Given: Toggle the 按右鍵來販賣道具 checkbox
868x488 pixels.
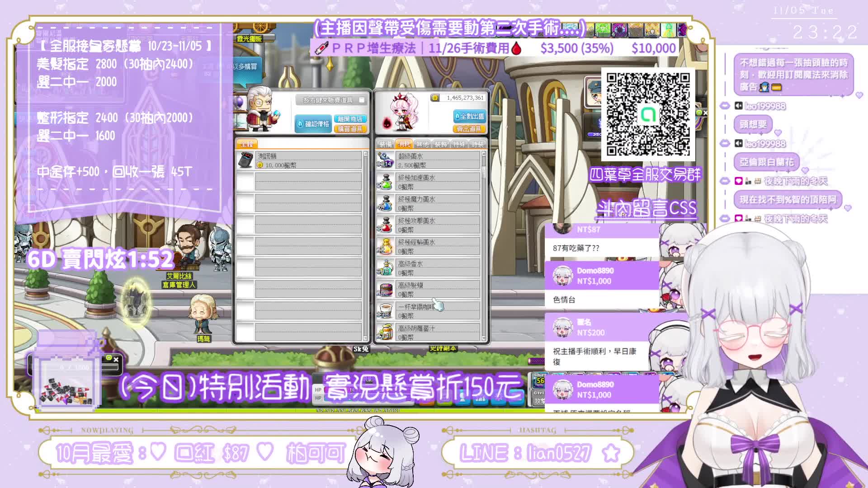Looking at the screenshot, I should pyautogui.click(x=362, y=100).
